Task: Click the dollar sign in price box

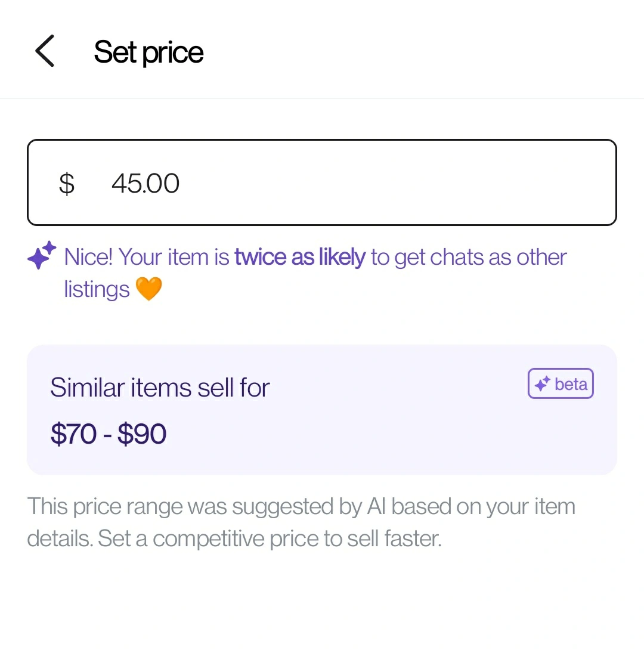Action: tap(67, 183)
